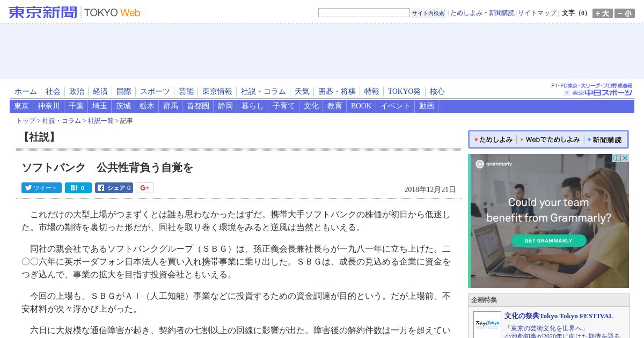Select the 首都圏 tab
644x338 pixels.
point(198,106)
